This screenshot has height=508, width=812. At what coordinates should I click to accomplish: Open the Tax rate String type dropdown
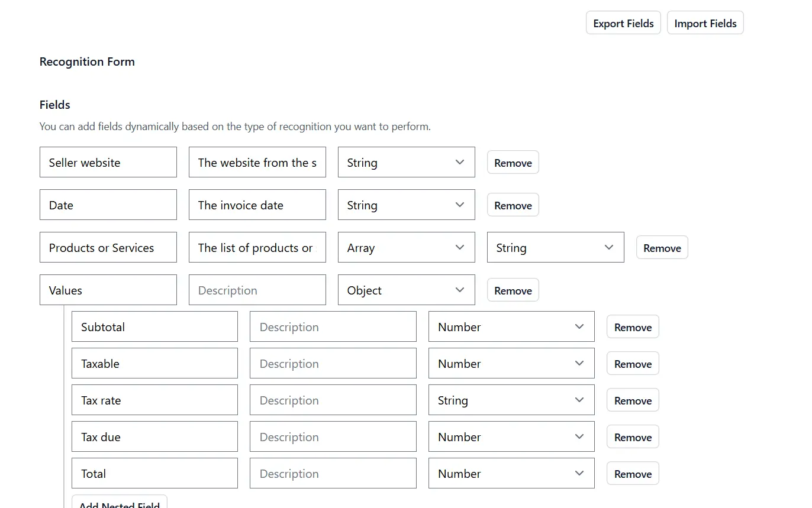point(511,400)
